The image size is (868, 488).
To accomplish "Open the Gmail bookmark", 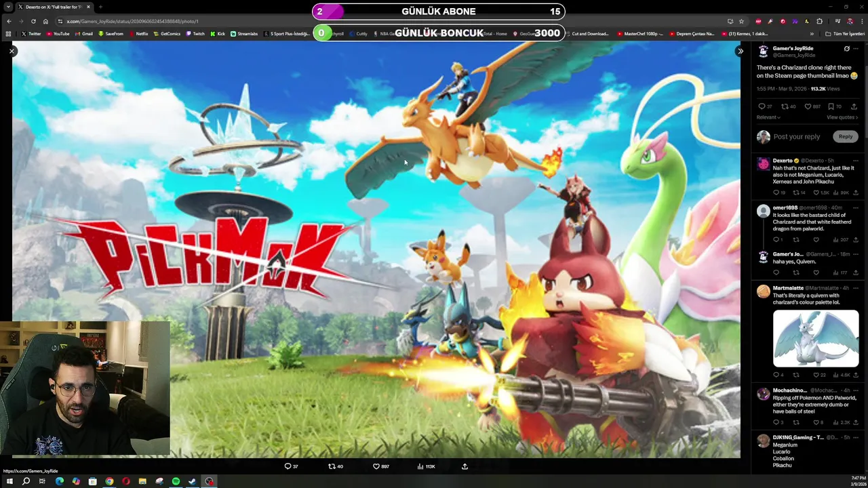I will [83, 33].
